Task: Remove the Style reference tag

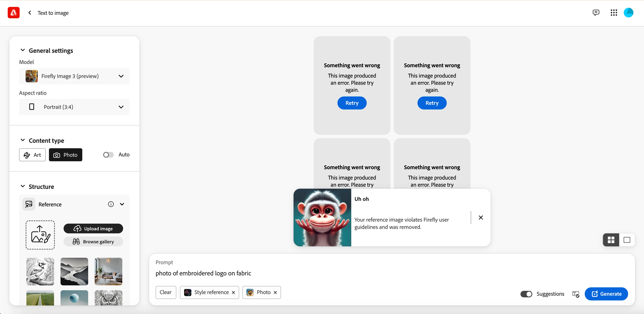Action: tap(233, 292)
